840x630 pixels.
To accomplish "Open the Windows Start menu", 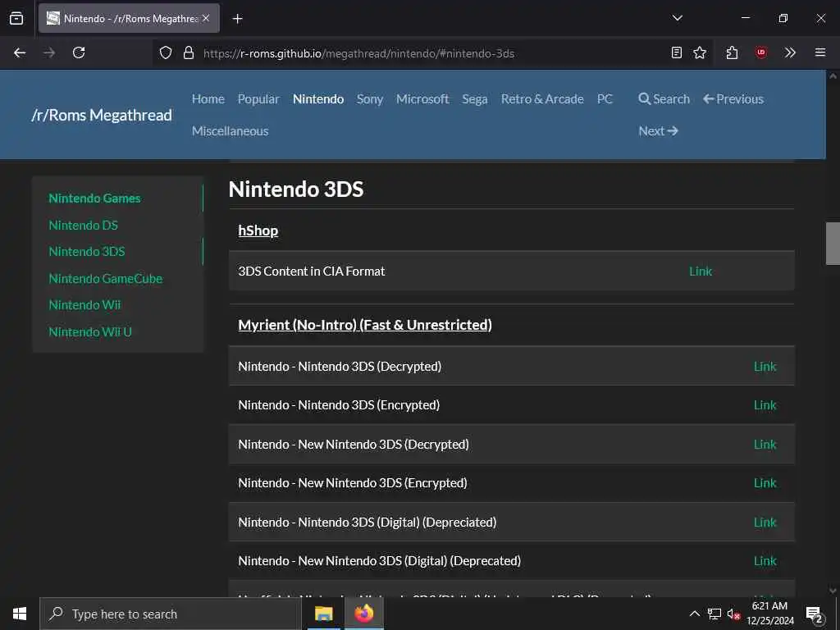I will pyautogui.click(x=20, y=614).
